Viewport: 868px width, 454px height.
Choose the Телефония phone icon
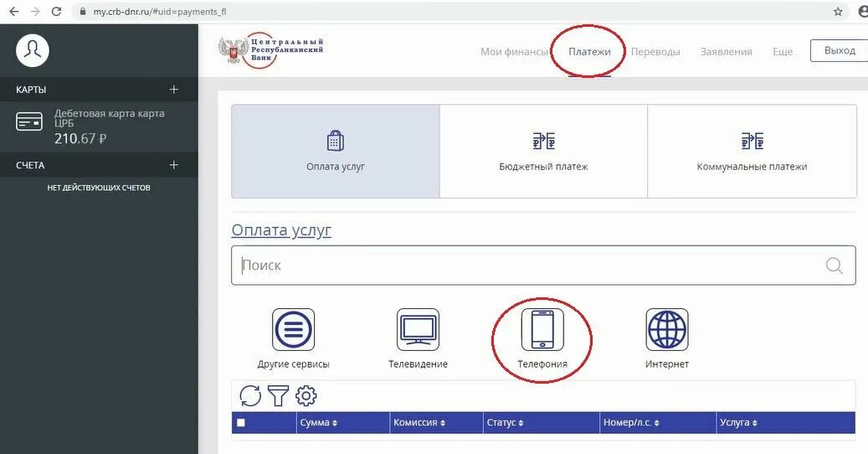coord(542,330)
